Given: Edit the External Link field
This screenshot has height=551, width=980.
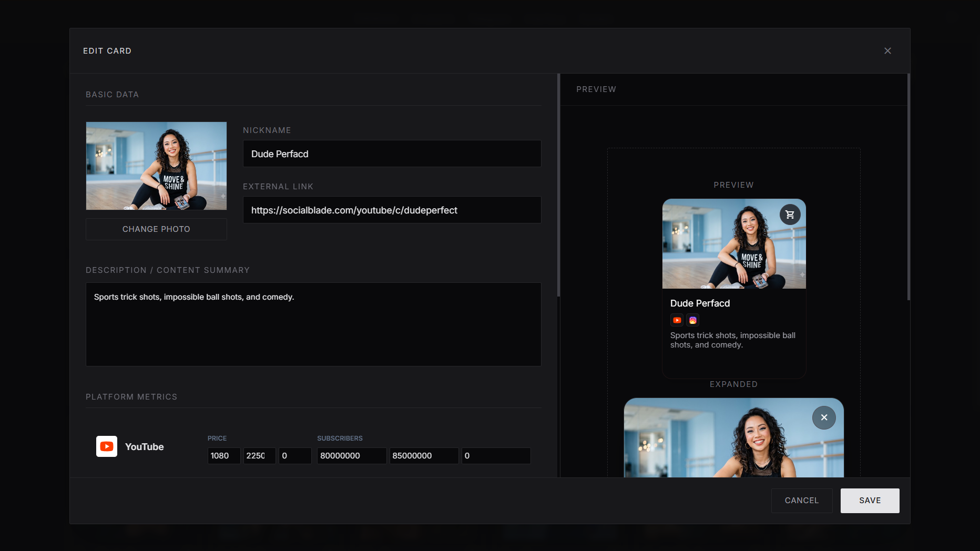Looking at the screenshot, I should (392, 210).
